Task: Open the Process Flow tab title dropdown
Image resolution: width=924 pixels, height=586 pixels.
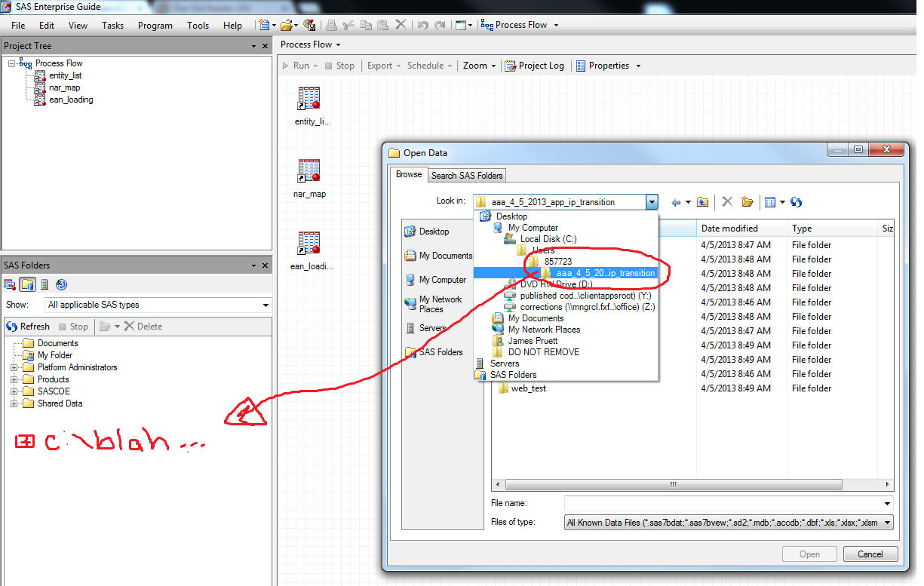Action: [x=339, y=44]
